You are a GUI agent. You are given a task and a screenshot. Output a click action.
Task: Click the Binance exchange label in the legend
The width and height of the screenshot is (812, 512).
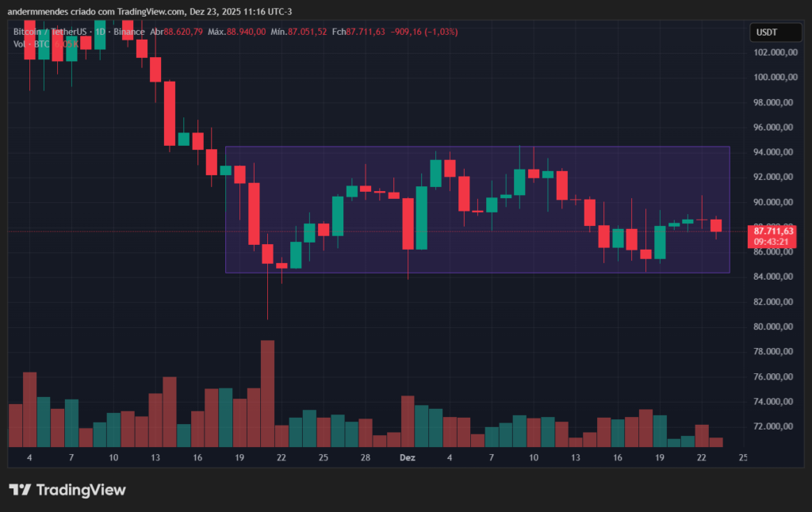click(131, 32)
